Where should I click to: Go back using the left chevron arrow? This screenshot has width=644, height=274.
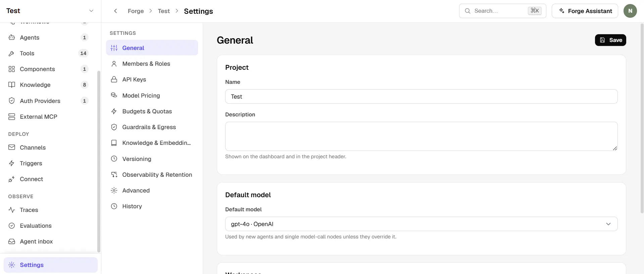(x=115, y=11)
